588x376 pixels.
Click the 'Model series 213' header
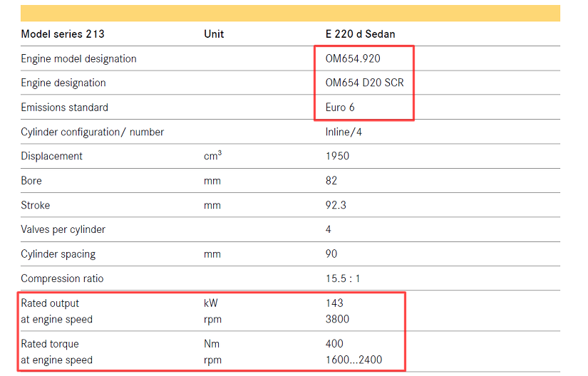[63, 34]
